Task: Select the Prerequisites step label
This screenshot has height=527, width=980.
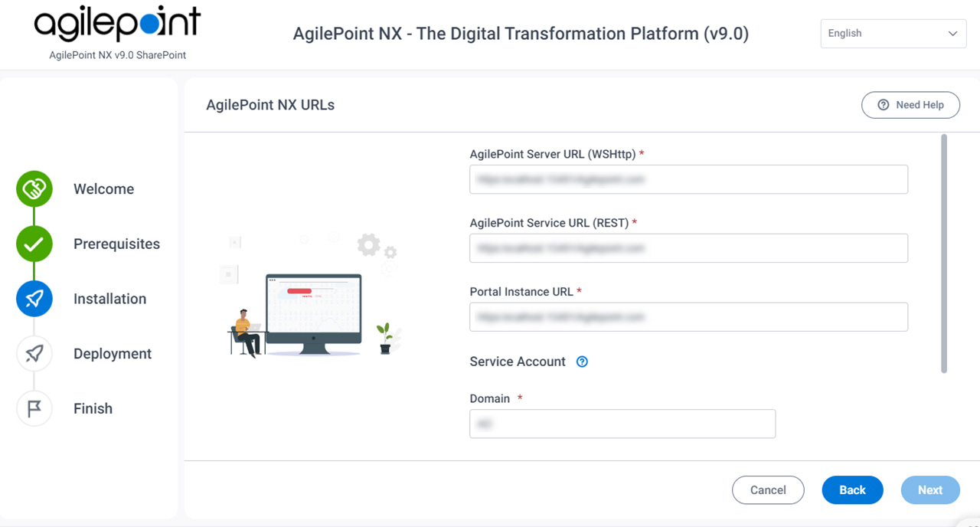Action: click(116, 244)
